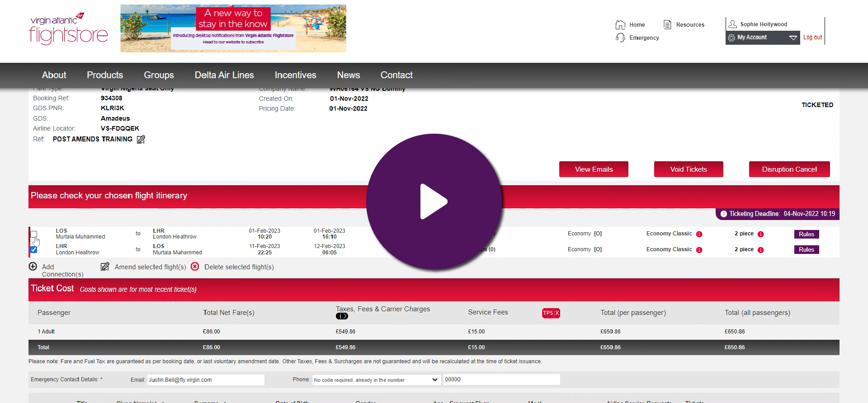Open the Incentives menu
Viewport: 868px width, 403px height.
tap(295, 75)
